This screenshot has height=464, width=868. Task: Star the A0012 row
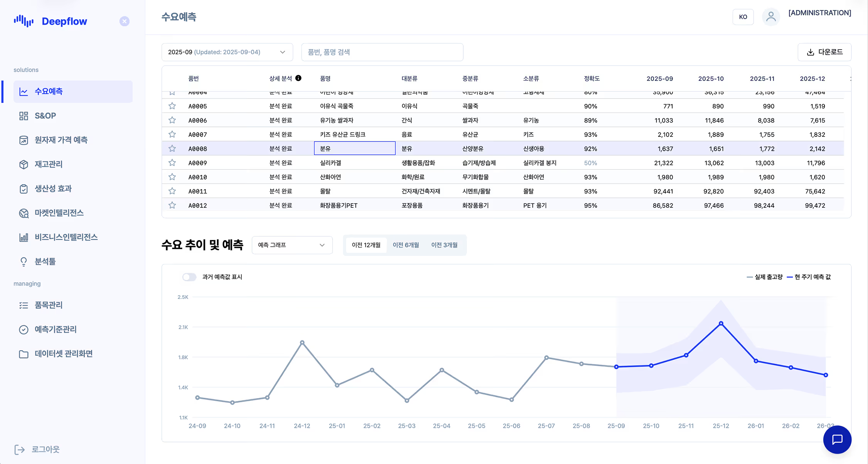click(x=172, y=205)
